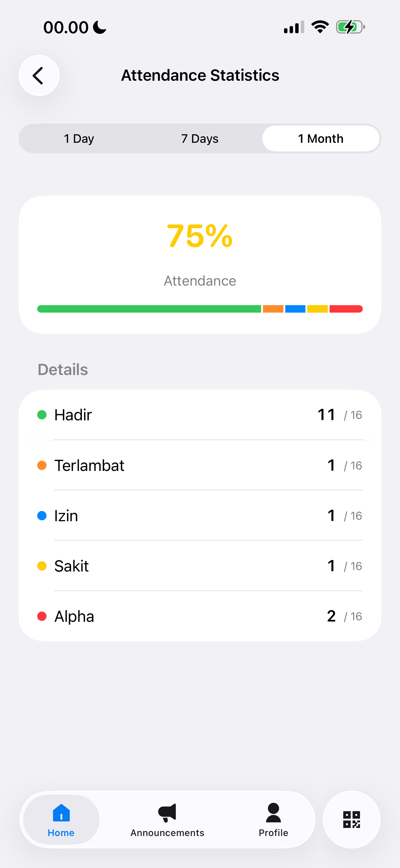Open the Terlambat detail row
Viewport: 400px width, 868px height.
coord(200,465)
